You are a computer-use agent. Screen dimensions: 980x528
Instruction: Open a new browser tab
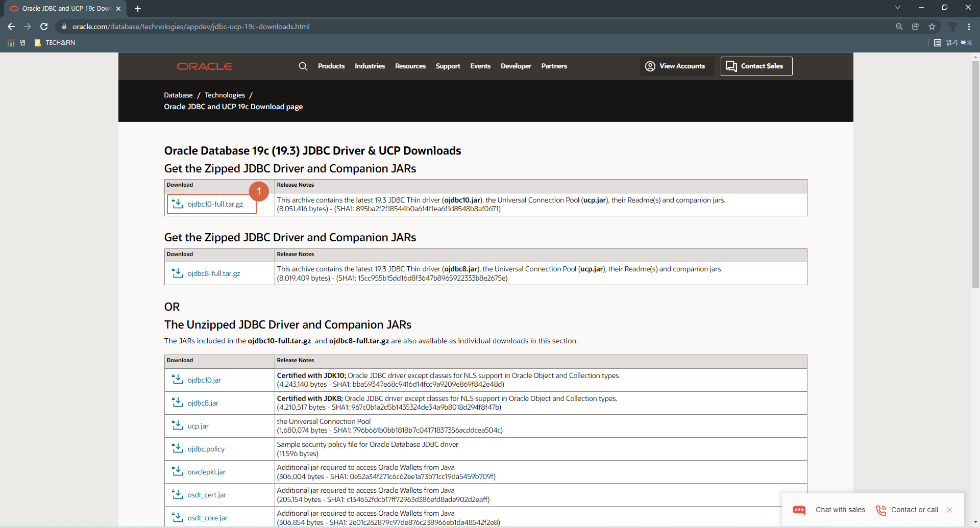[138, 9]
